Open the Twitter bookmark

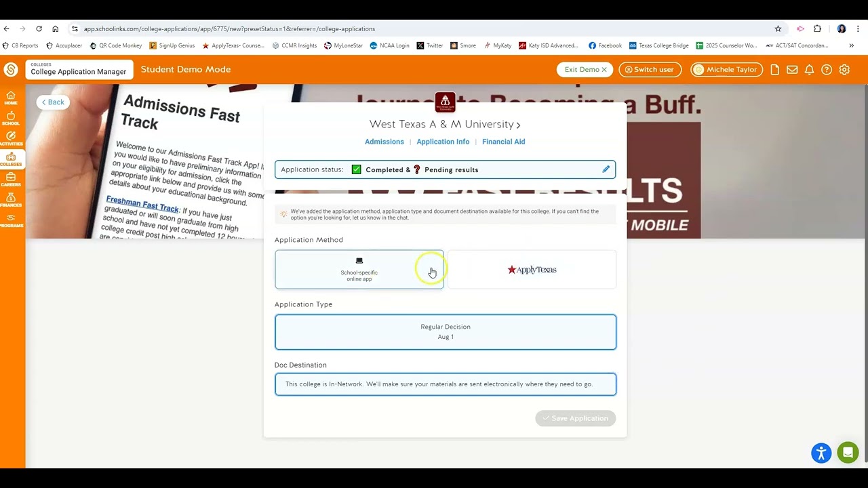point(430,45)
